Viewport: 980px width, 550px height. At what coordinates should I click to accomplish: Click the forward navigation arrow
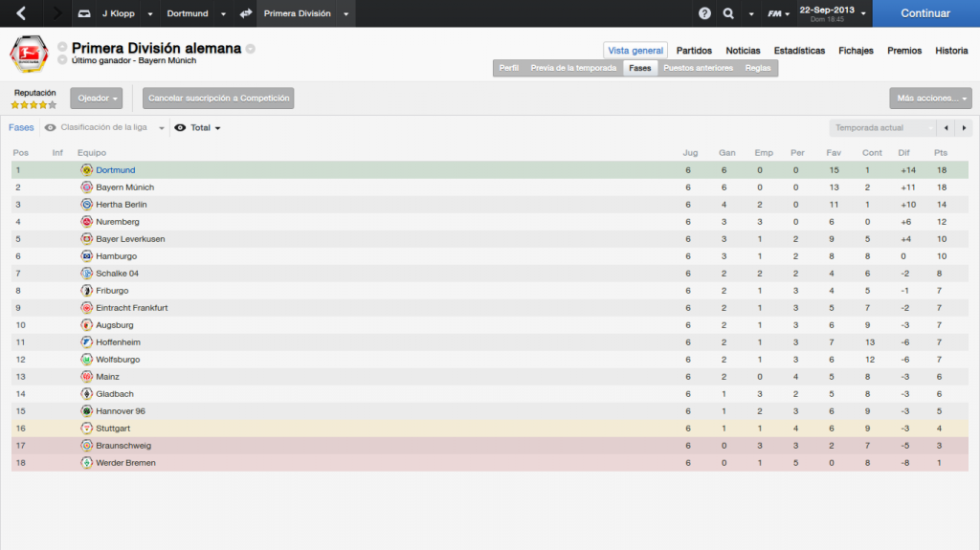pos(56,13)
